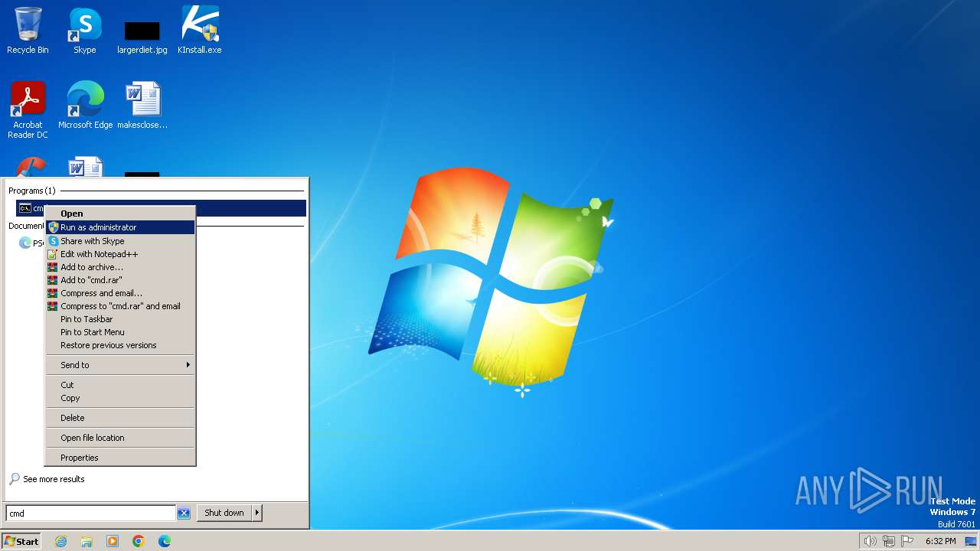Viewport: 980px width, 551px height.
Task: Choose Cut from the context menu
Action: click(x=120, y=385)
